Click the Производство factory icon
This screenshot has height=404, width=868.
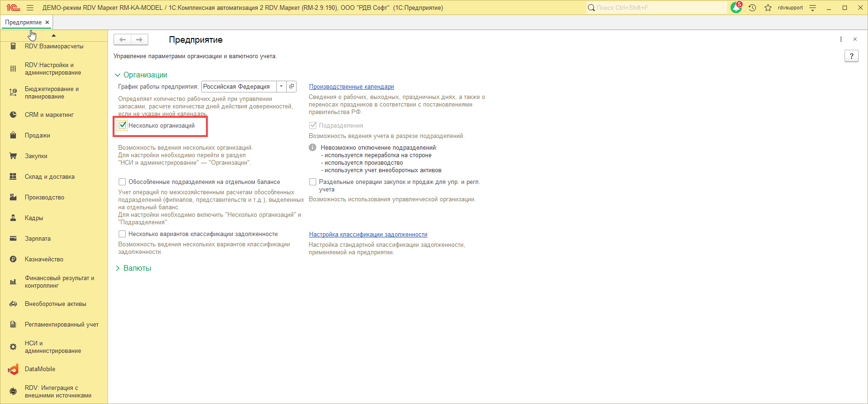(x=13, y=197)
